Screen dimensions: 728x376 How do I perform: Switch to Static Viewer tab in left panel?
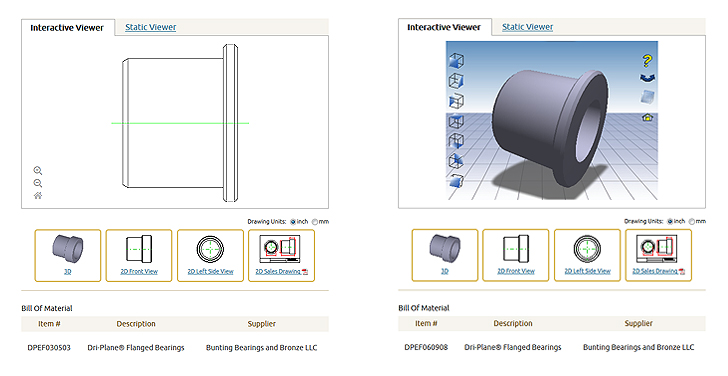click(150, 27)
